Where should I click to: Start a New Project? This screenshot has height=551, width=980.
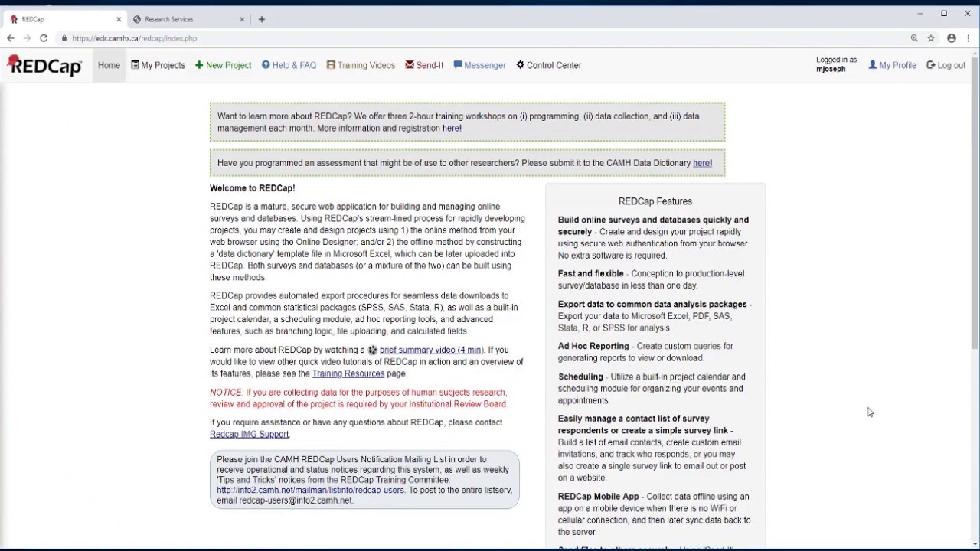pos(223,65)
